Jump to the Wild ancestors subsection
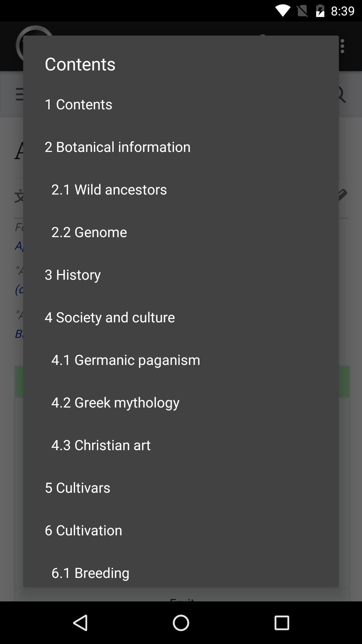The image size is (362, 644). click(109, 189)
